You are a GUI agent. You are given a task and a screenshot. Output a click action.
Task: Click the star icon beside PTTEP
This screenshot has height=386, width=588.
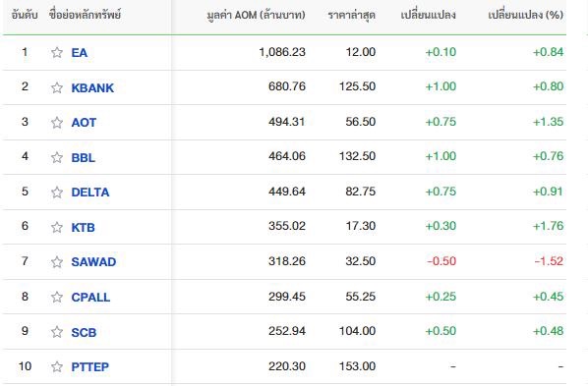(x=57, y=366)
